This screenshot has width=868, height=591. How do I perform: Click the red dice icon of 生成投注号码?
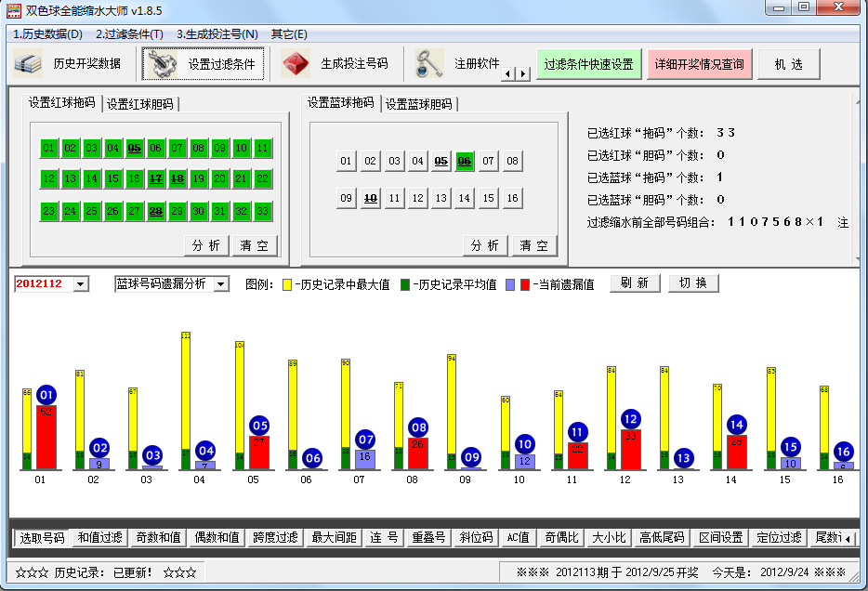tap(296, 63)
